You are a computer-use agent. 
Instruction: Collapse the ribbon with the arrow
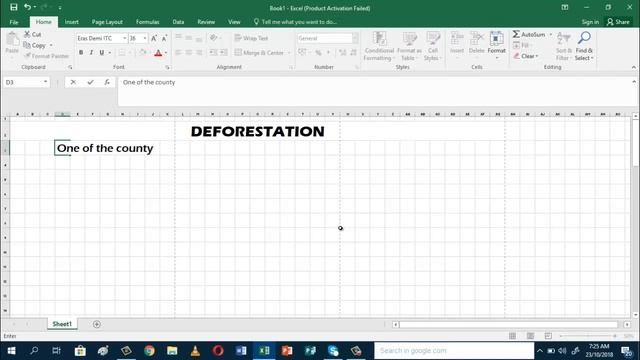633,67
